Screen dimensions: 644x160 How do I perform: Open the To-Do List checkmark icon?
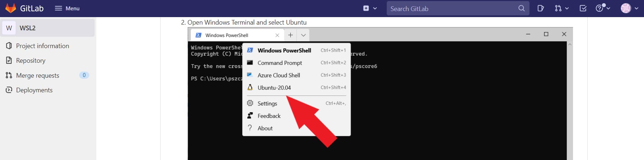tap(583, 8)
